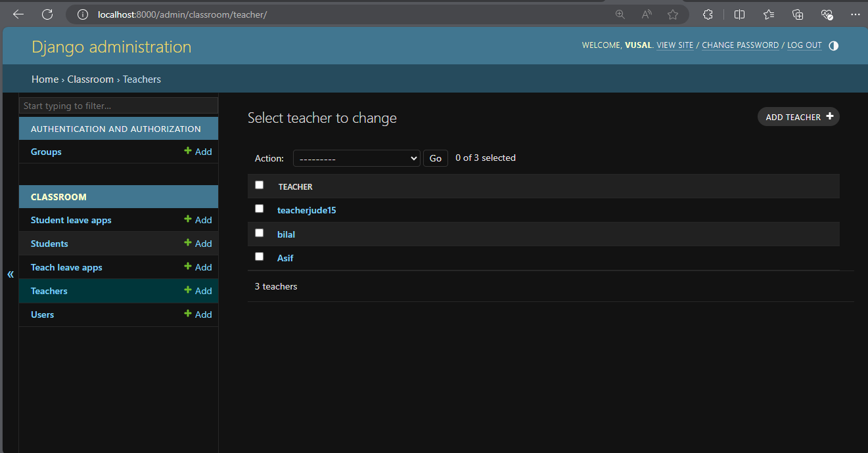Open split screen browser icon
Screen dimensions: 868x453
(x=739, y=14)
